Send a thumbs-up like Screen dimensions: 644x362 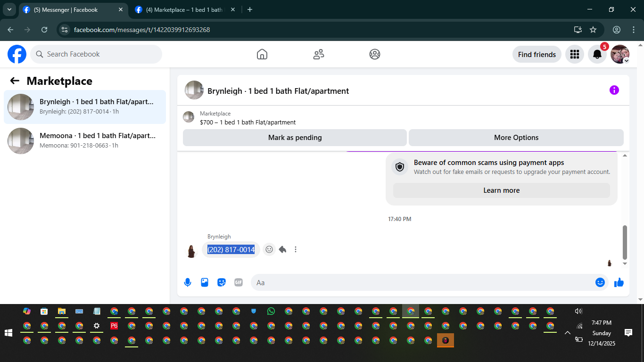(619, 282)
